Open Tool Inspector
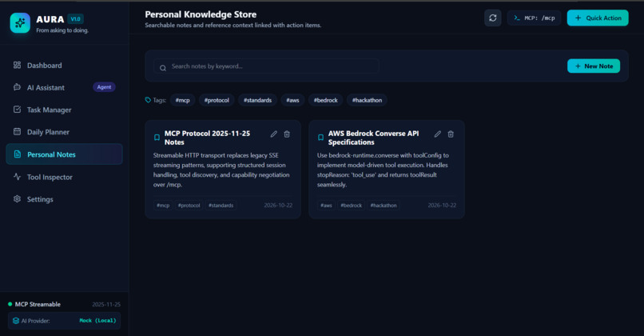The width and height of the screenshot is (644, 336). coord(64,177)
